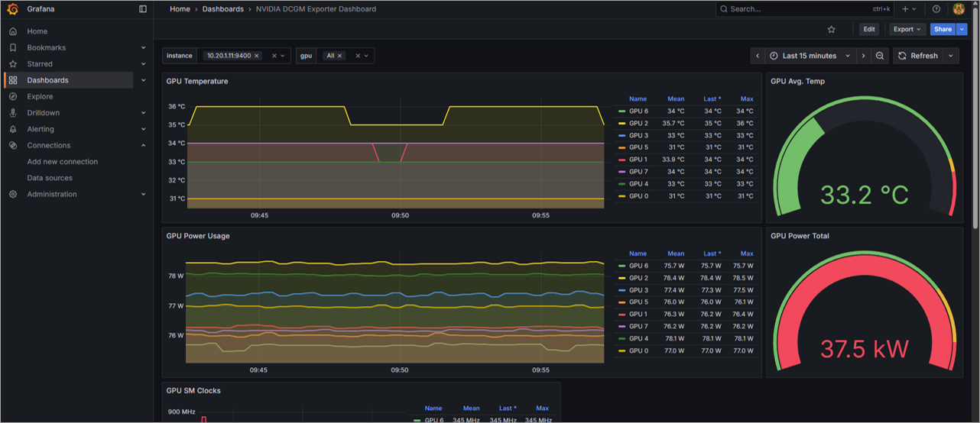
Task: Click the Edit dashboard button
Action: pos(868,29)
